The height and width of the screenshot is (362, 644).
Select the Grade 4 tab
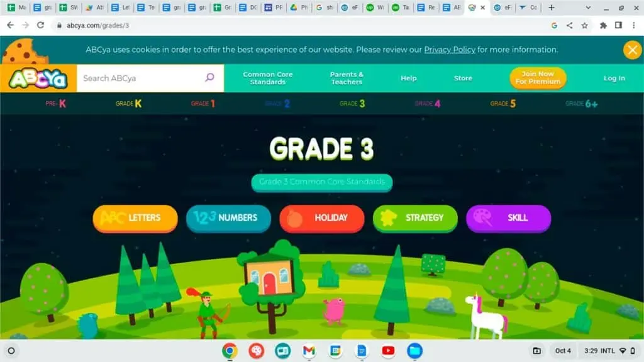click(x=428, y=104)
